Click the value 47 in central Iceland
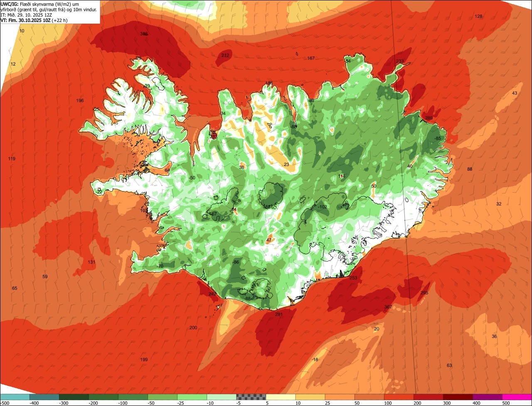The height and width of the screenshot is (406, 532). 269,240
